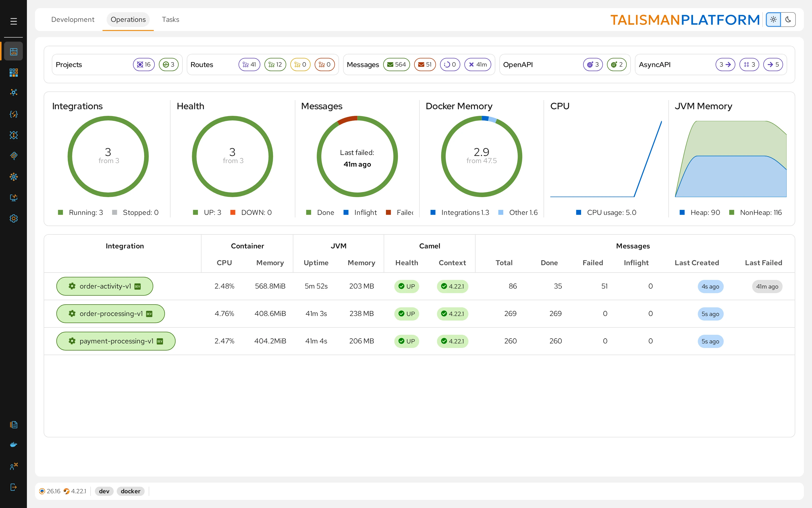Viewport: 812px width, 508px height.
Task: Open the payment-processing-v1 integration
Action: (x=116, y=341)
